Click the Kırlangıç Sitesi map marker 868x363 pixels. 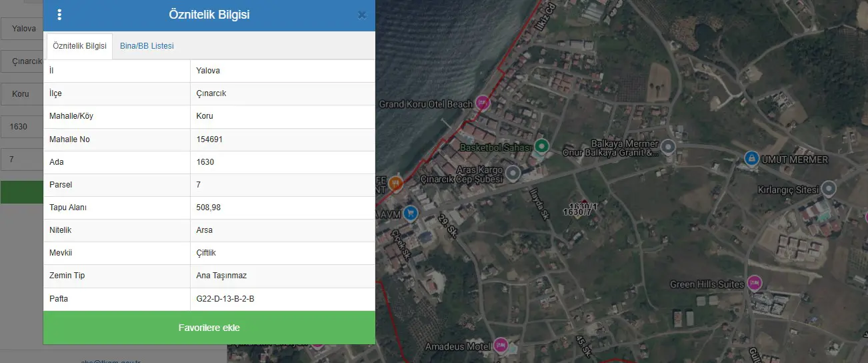[x=829, y=189]
